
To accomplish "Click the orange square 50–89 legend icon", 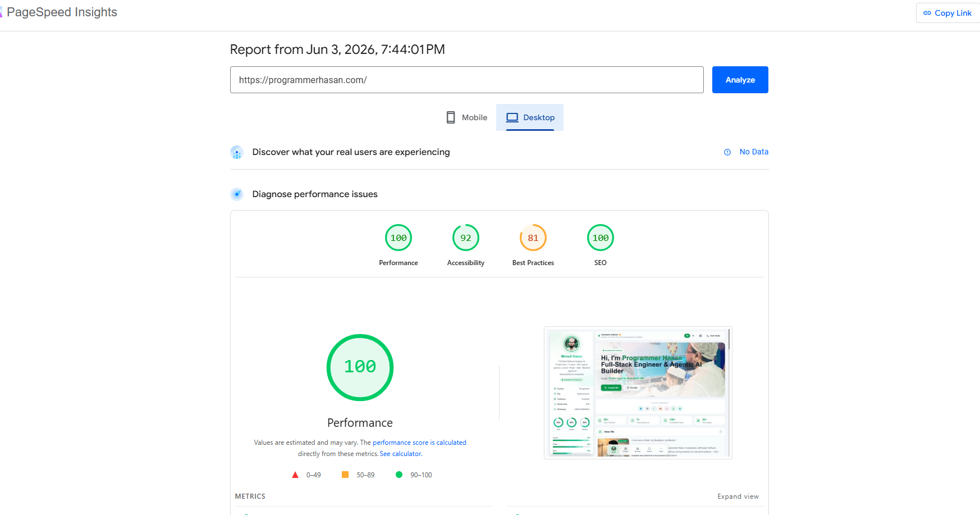I will coord(345,475).
